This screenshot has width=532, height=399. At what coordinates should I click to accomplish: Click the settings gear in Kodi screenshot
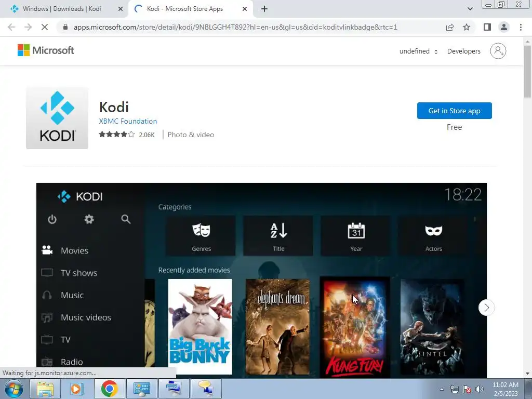coord(89,219)
